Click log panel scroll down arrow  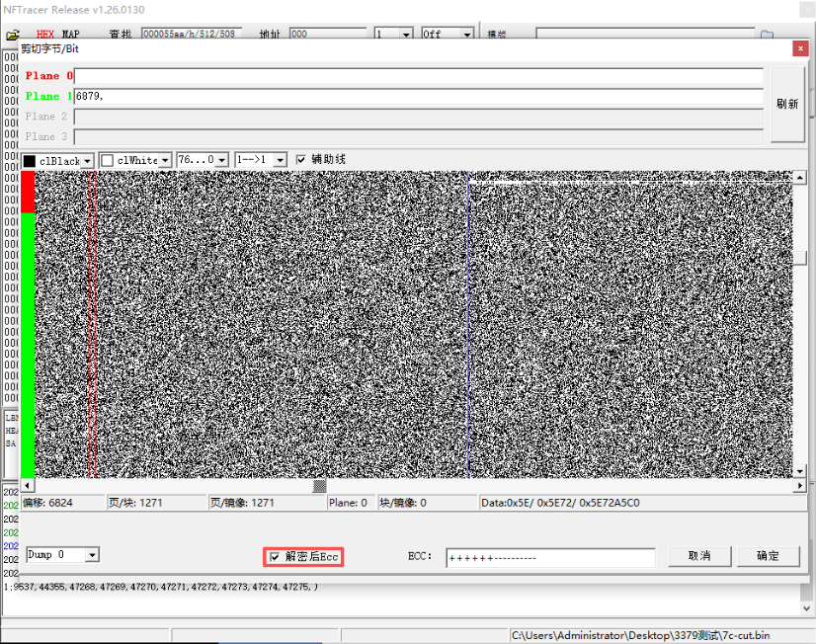coord(806,608)
